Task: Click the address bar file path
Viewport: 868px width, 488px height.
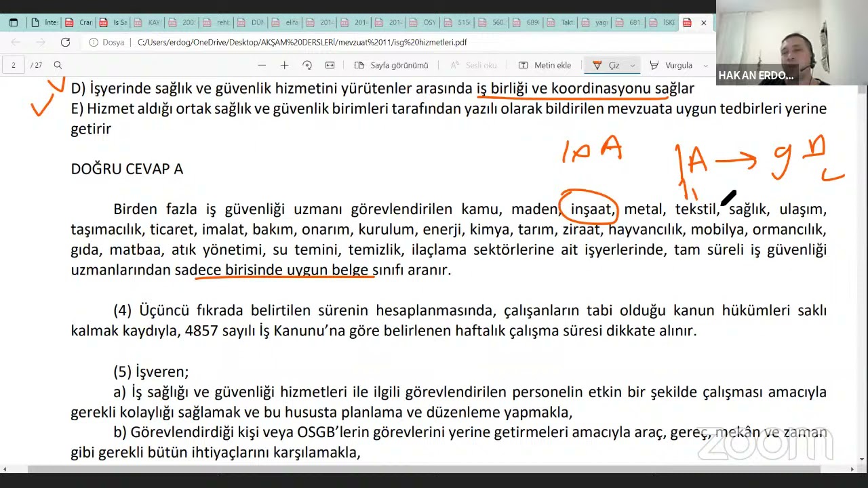Action: coord(302,42)
